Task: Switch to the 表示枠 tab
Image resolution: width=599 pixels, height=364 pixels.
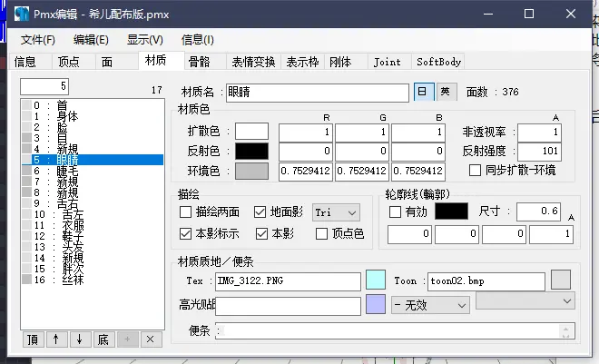Action: pos(302,62)
